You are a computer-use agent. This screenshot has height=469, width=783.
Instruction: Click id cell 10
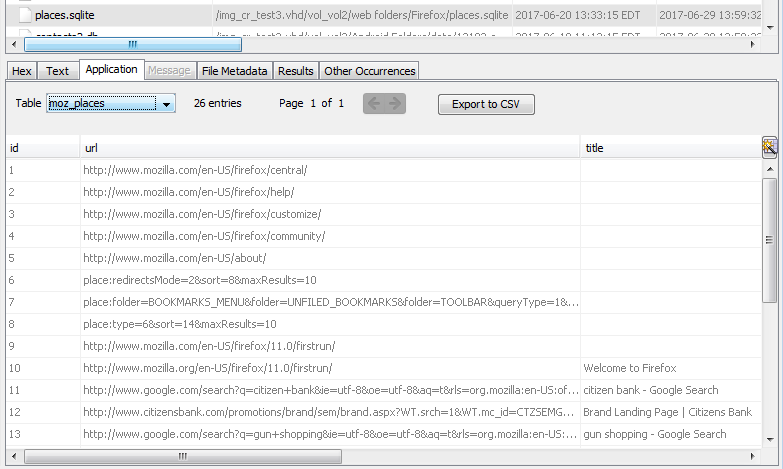43,368
